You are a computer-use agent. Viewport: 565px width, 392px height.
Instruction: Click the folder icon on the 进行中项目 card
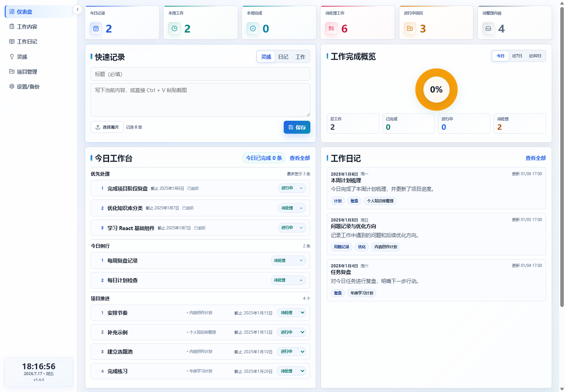coord(410,29)
